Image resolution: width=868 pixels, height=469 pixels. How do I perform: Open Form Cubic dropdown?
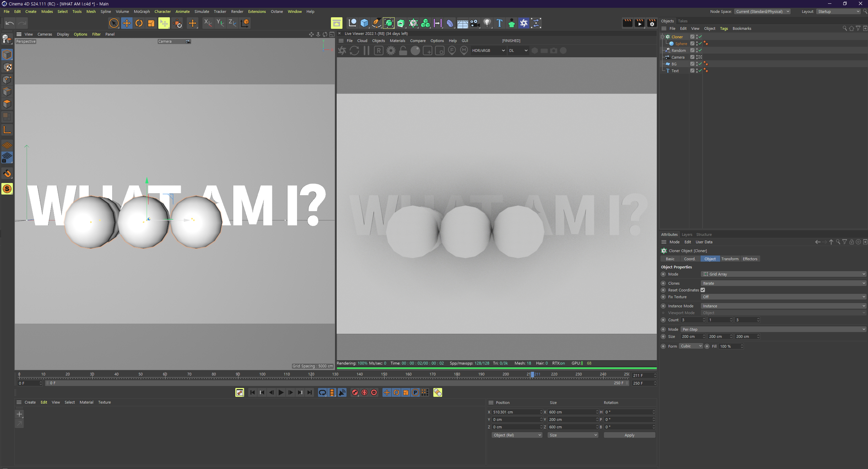[x=691, y=346]
